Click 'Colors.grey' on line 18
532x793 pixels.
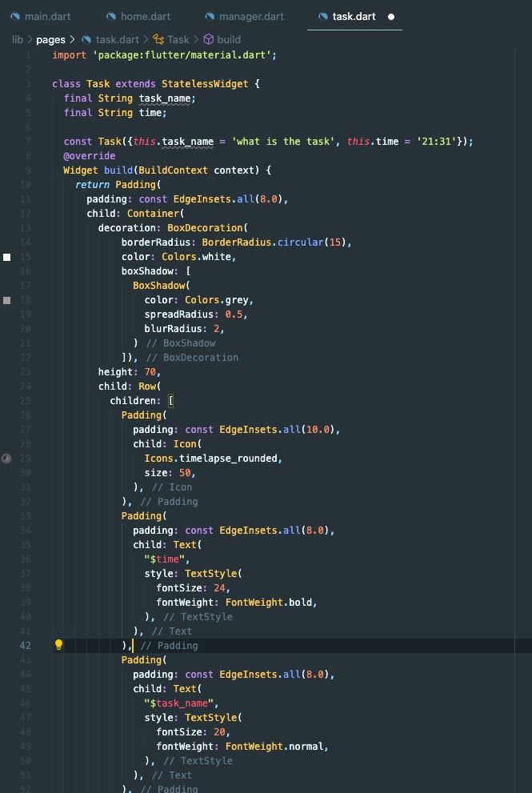click(x=217, y=300)
